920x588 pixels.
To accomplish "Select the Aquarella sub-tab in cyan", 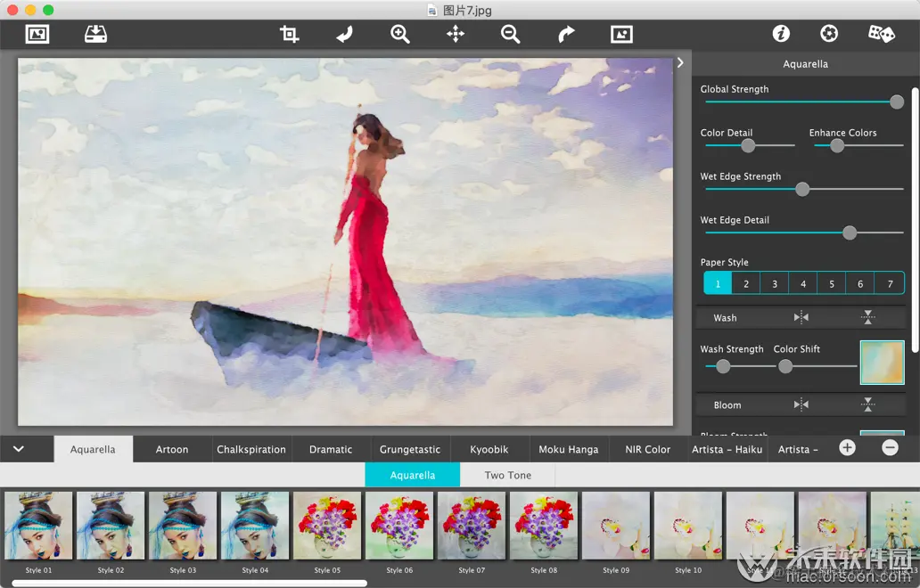I will coord(413,475).
